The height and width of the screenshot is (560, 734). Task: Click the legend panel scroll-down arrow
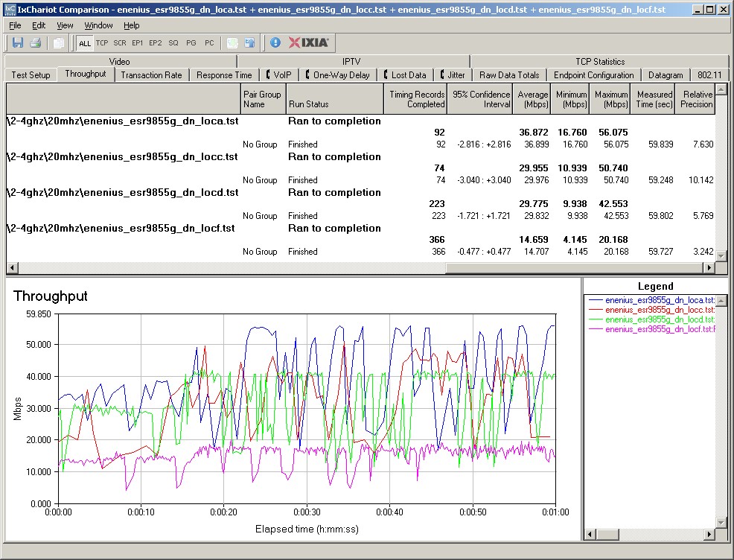[721, 523]
